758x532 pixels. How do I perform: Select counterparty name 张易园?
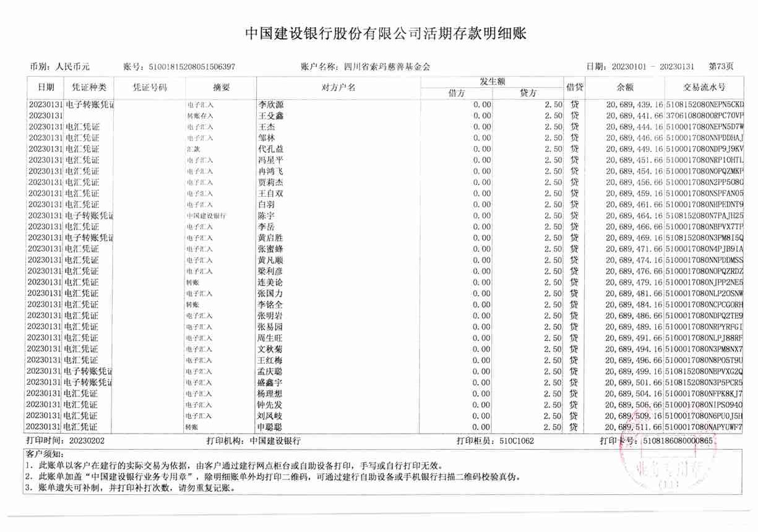270,327
